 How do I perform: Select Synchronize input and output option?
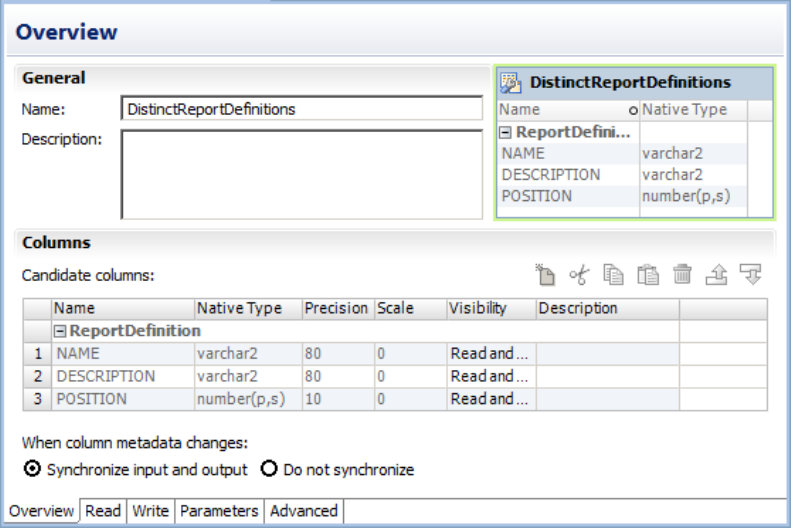tap(32, 469)
